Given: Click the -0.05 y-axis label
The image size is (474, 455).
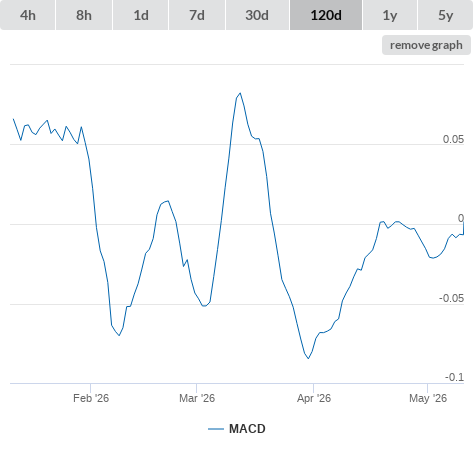Looking at the screenshot, I should tap(451, 298).
